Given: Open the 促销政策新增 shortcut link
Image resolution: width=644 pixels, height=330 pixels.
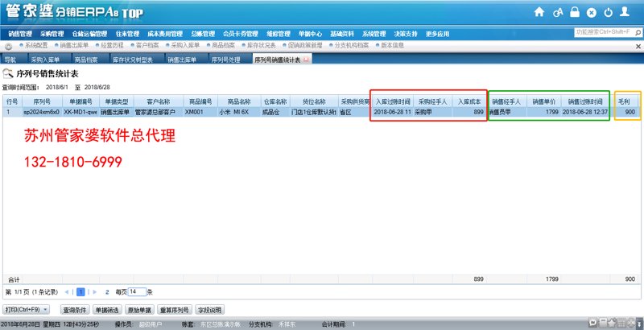Looking at the screenshot, I should (x=305, y=45).
